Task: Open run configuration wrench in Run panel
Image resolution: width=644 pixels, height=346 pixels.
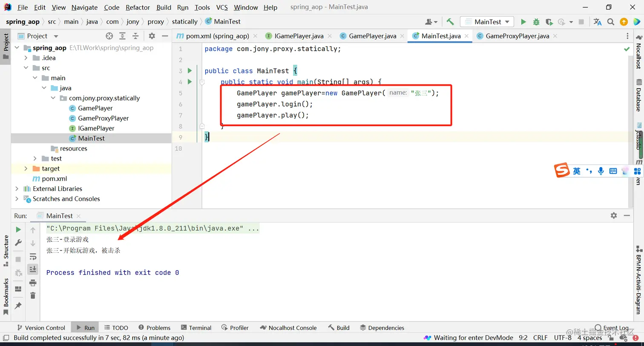Action: (18, 242)
